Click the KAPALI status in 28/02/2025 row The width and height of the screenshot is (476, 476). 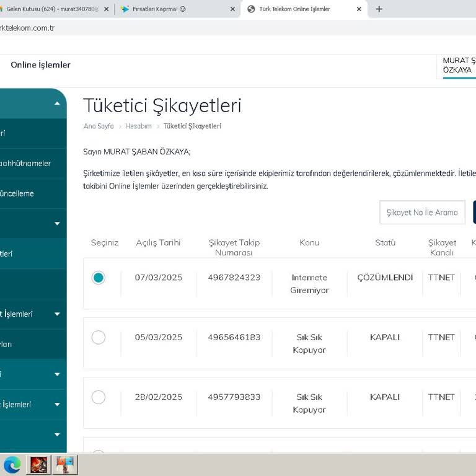(385, 397)
